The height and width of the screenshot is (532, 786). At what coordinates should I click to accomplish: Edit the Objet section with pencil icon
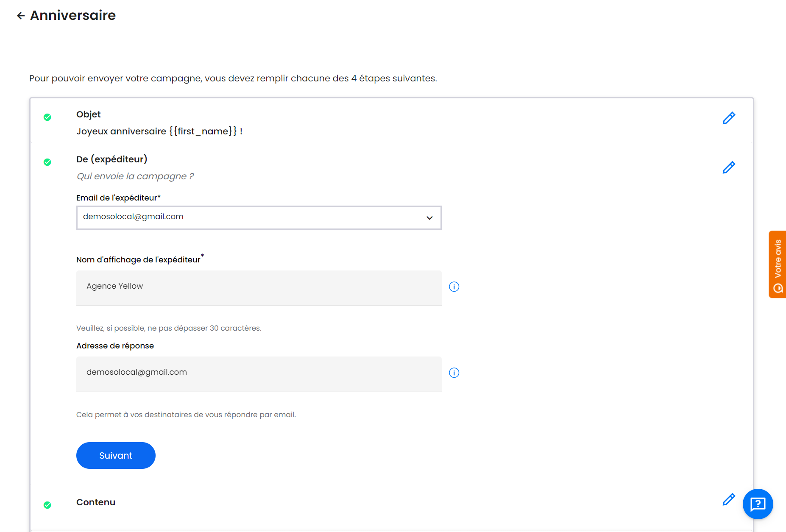(729, 118)
